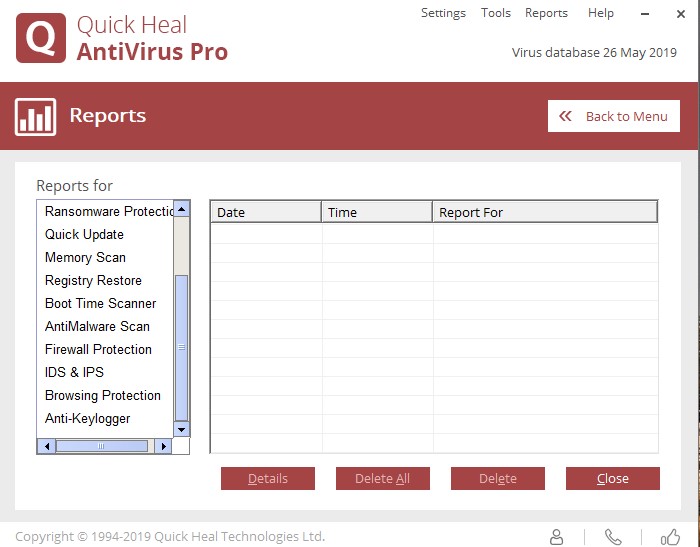Screen dimensions: 700x547
Task: Click the Virus database date text
Action: [x=594, y=53]
